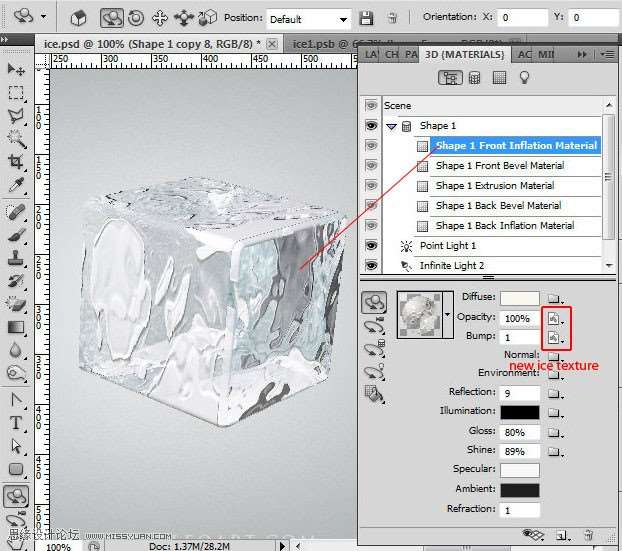The image size is (622, 551).
Task: Open the material picker dropdown arrow
Action: [x=447, y=315]
